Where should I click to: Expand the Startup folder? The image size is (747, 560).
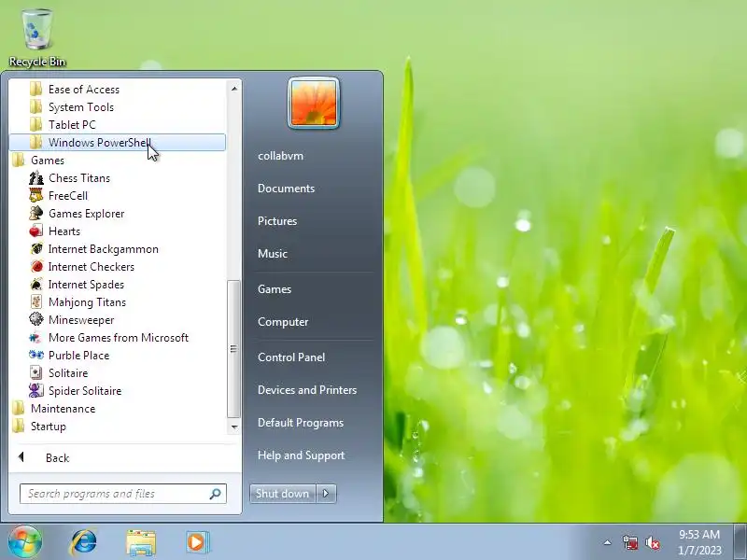tap(118, 427)
